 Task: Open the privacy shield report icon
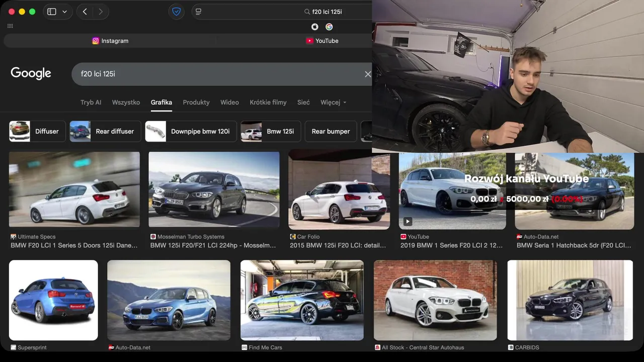click(x=176, y=12)
